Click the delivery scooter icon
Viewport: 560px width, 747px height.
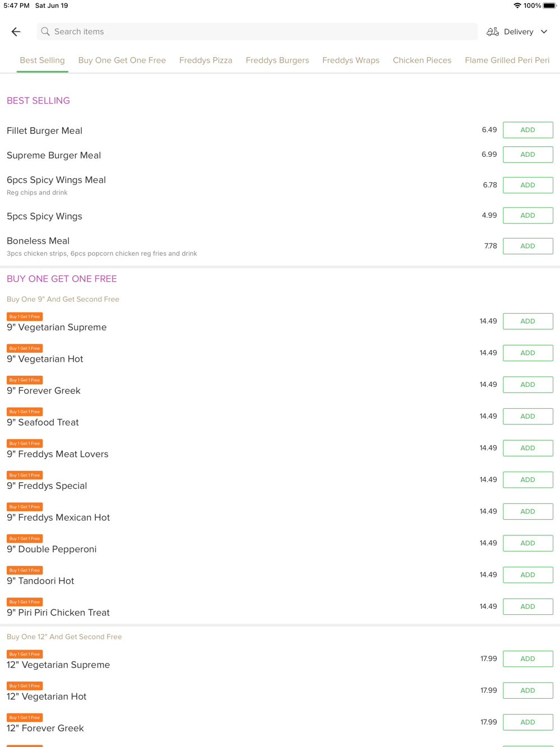(x=493, y=32)
